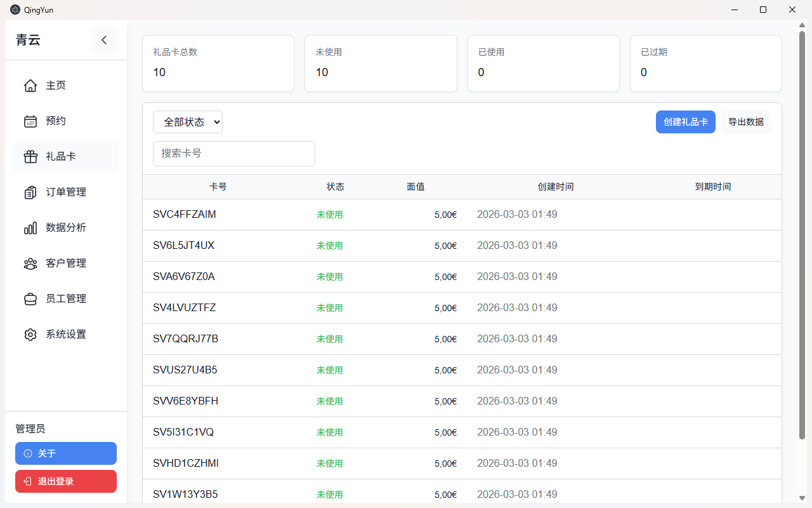812x508 pixels.
Task: Open 预约 in the sidebar
Action: click(x=66, y=121)
